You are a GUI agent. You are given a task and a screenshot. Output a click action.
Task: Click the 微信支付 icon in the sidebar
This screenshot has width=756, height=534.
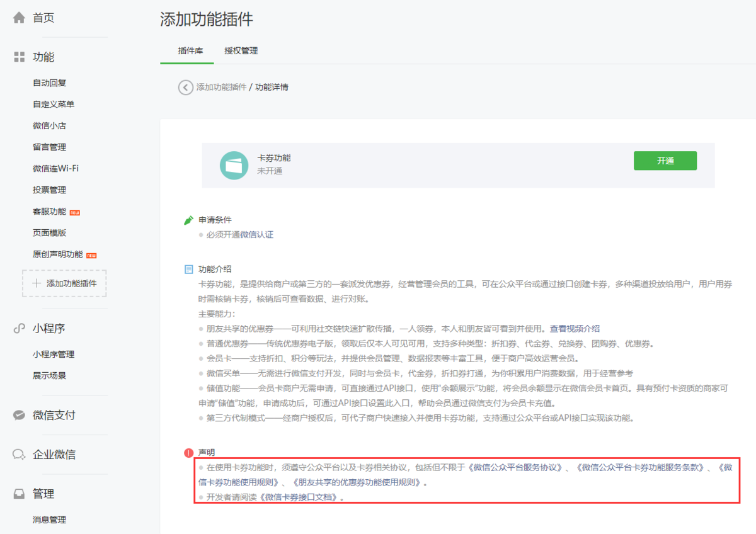(20, 415)
